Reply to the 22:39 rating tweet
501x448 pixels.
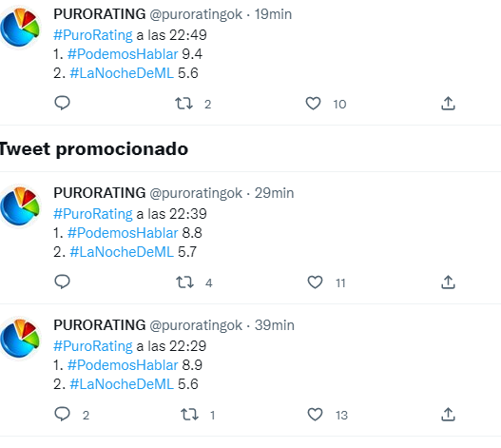coord(63,282)
